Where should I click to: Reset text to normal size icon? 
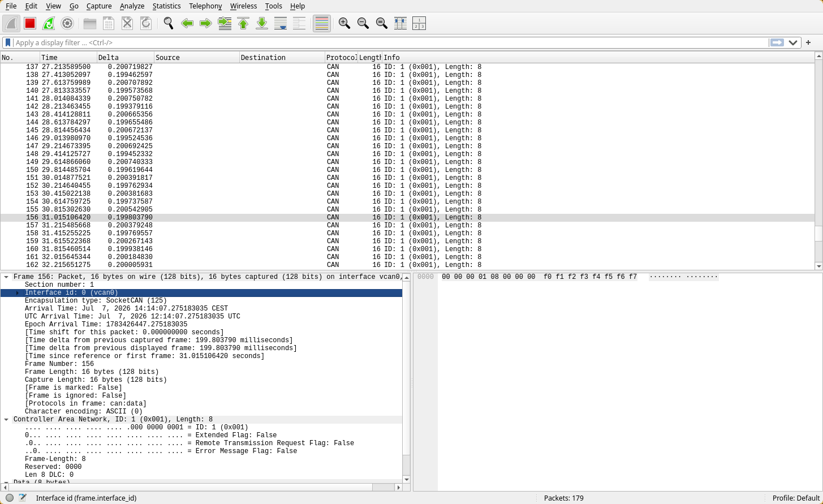tap(382, 23)
